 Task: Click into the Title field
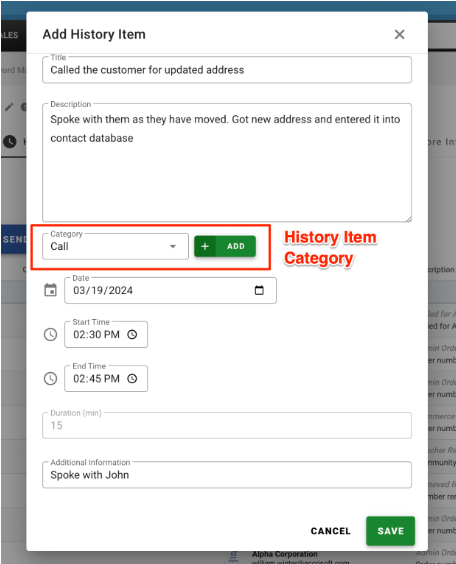pyautogui.click(x=227, y=70)
